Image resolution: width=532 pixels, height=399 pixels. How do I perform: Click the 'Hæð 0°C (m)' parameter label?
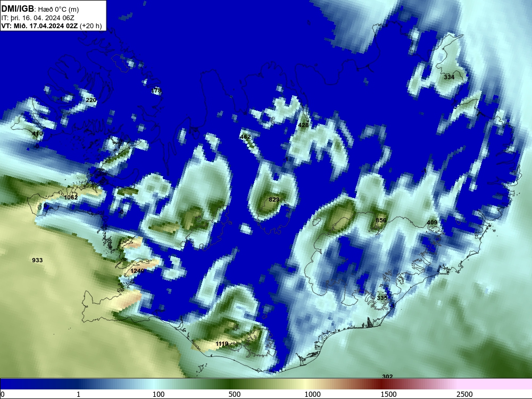(x=58, y=10)
